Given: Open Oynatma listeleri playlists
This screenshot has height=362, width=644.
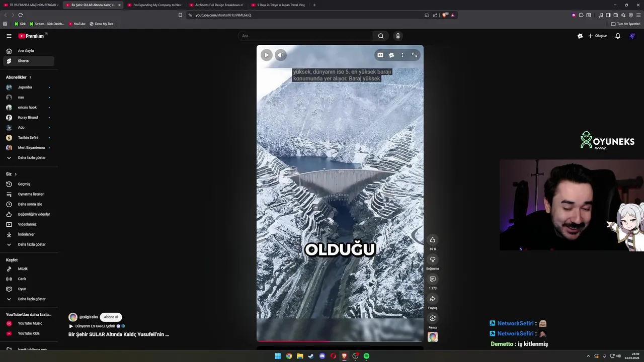Looking at the screenshot, I should (28, 194).
